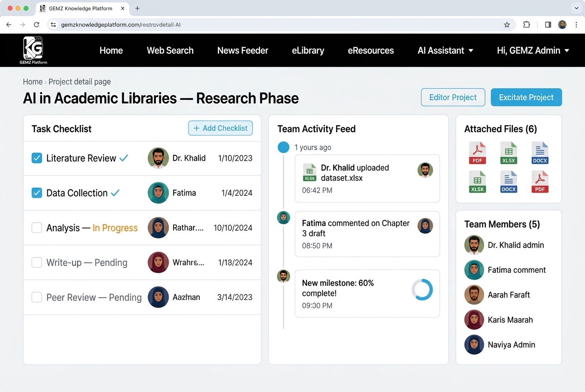This screenshot has width=585, height=392.
Task: Bookmark this page with the star
Action: [507, 24]
